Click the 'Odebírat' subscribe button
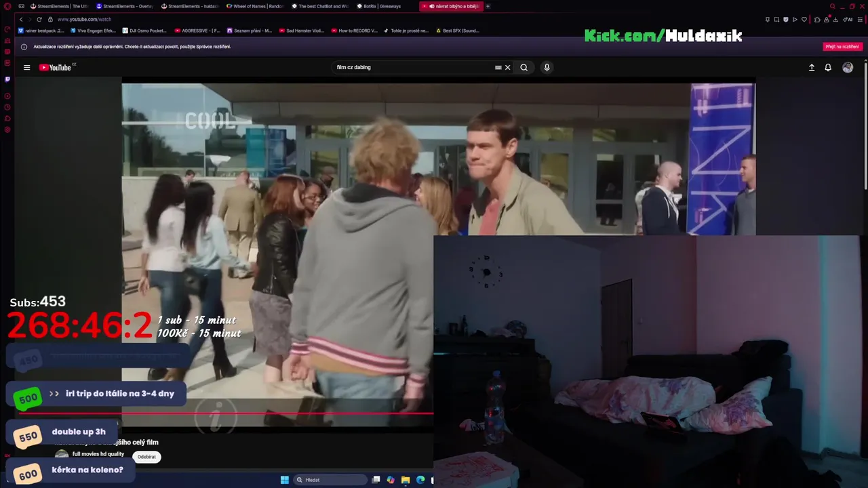Viewport: 868px width, 488px height. coord(146,457)
